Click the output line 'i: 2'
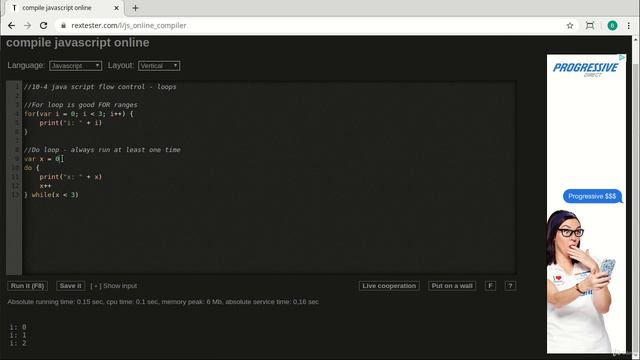Screen dimensions: 640x360 (x=18, y=343)
